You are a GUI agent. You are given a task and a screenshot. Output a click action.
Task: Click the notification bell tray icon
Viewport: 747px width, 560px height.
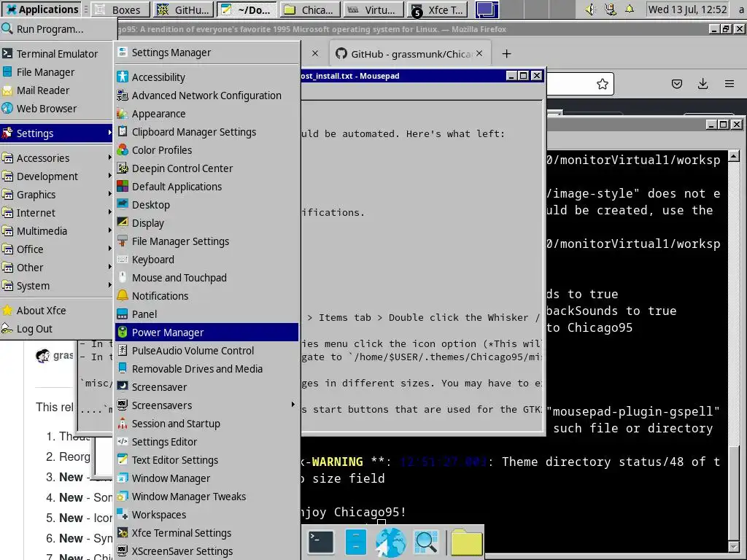click(630, 9)
